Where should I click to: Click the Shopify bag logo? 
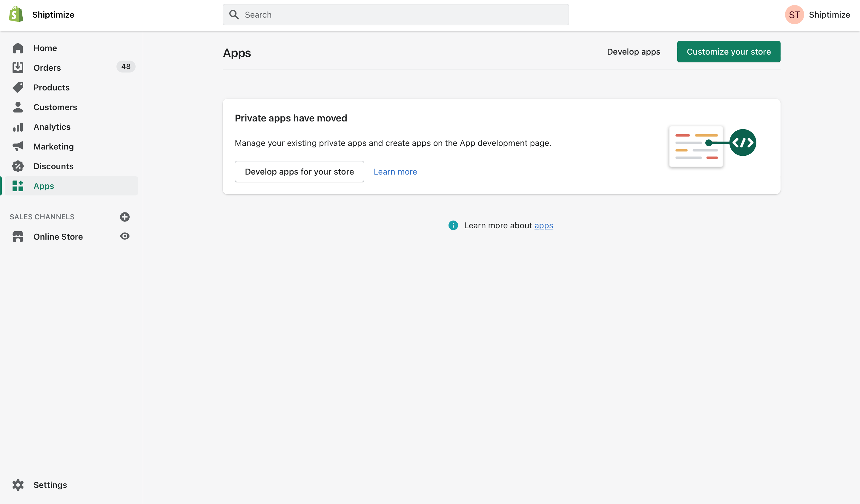pyautogui.click(x=16, y=14)
